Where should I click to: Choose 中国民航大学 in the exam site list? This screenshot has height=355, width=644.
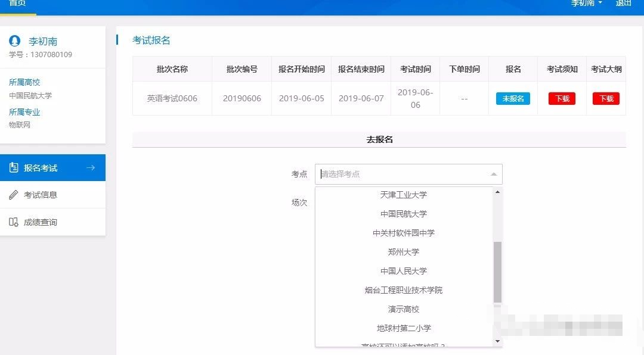404,214
